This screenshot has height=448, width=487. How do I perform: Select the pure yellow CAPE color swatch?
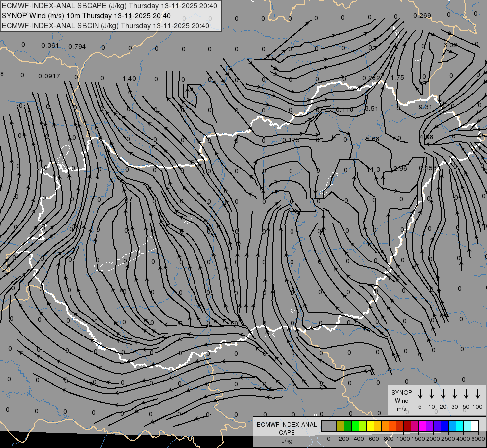[370, 426]
